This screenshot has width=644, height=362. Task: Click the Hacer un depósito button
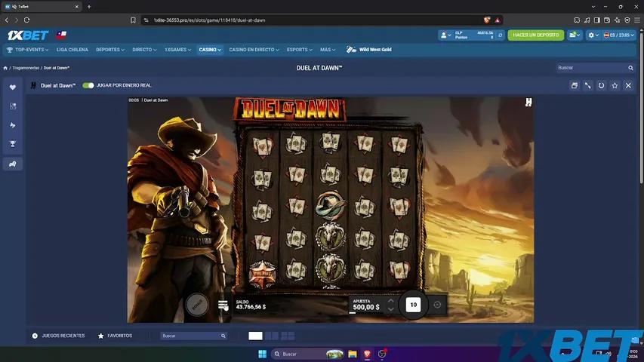tap(535, 35)
